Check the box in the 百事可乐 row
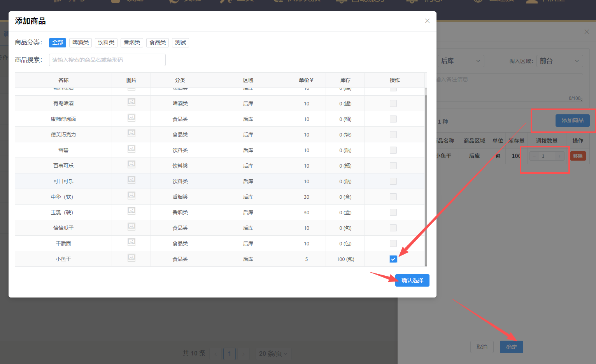The height and width of the screenshot is (364, 596). (x=393, y=166)
